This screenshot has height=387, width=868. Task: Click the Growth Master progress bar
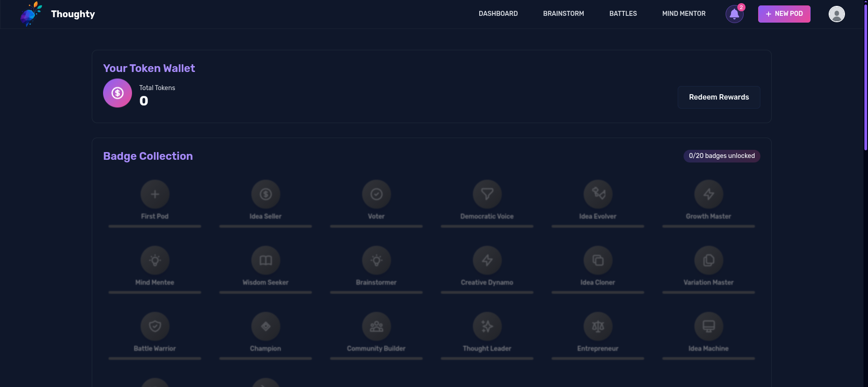pyautogui.click(x=709, y=226)
